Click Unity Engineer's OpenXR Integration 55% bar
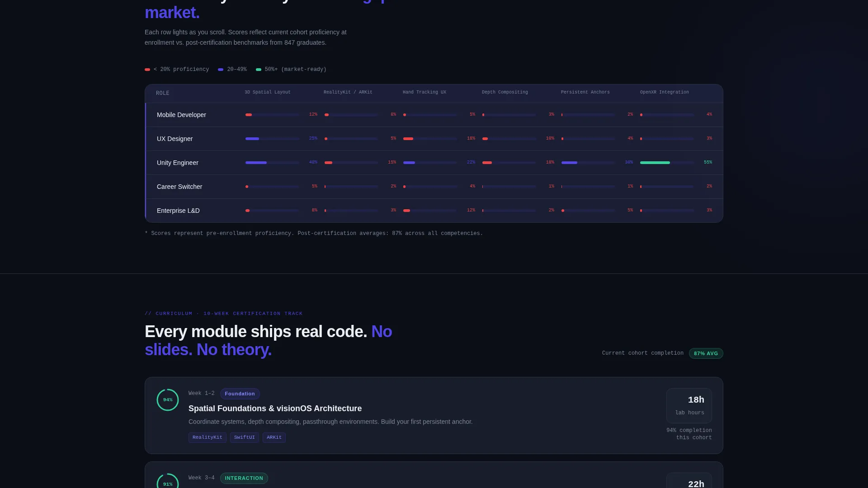Image resolution: width=868 pixels, height=488 pixels. pyautogui.click(x=667, y=163)
